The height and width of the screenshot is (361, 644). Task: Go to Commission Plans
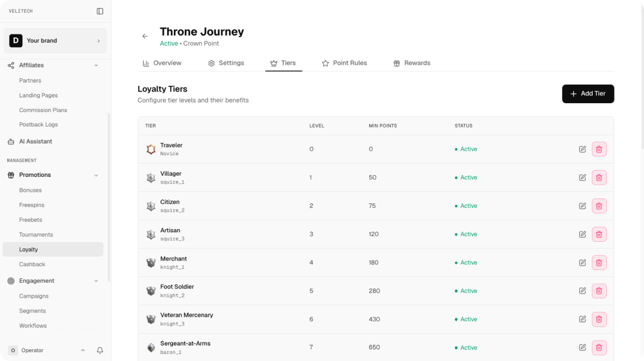click(x=43, y=110)
